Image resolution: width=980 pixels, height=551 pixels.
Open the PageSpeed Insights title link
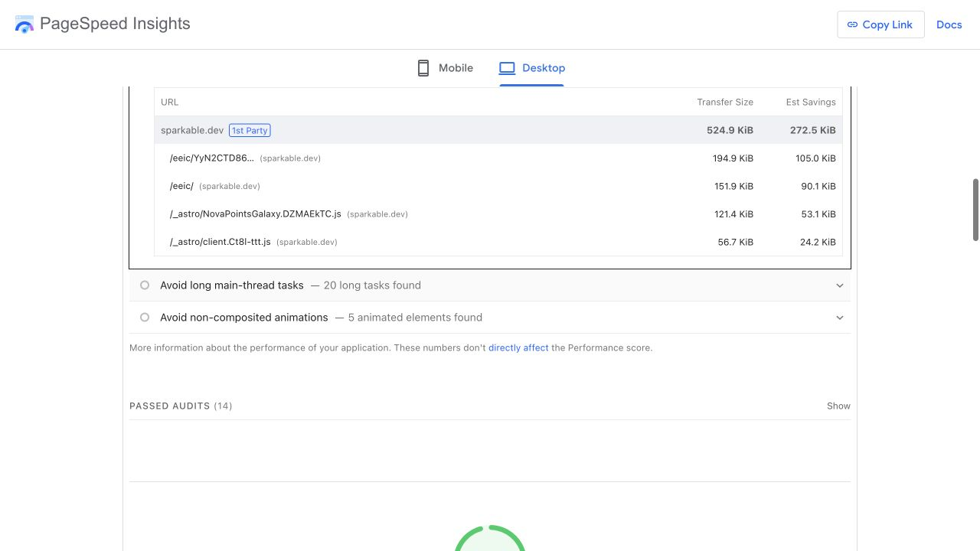(x=115, y=24)
